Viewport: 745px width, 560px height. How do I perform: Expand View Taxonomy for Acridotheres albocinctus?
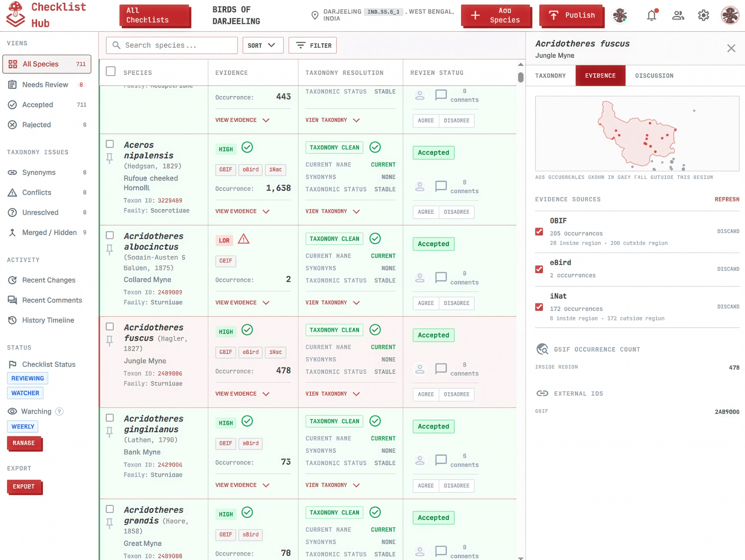(x=333, y=303)
